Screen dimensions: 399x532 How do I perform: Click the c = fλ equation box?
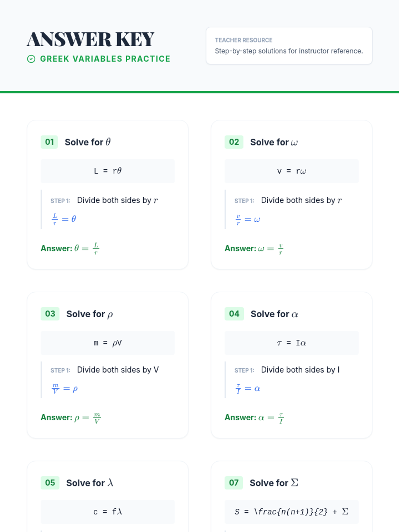(107, 512)
